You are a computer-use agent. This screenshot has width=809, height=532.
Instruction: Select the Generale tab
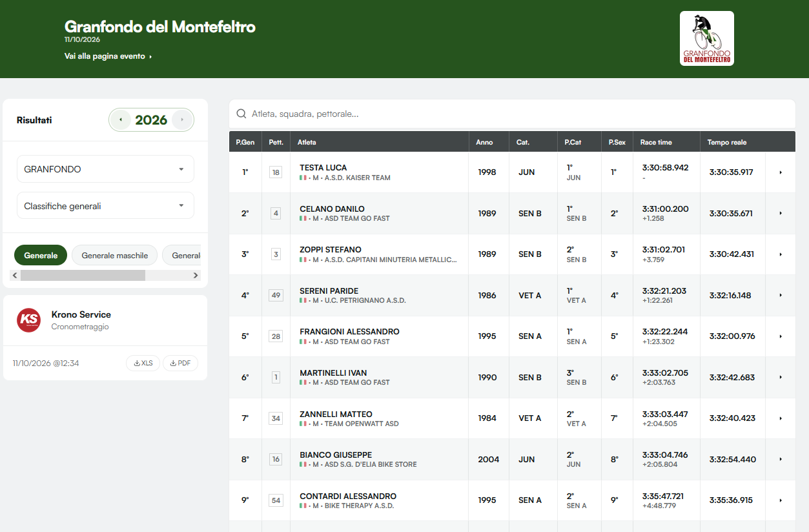41,256
